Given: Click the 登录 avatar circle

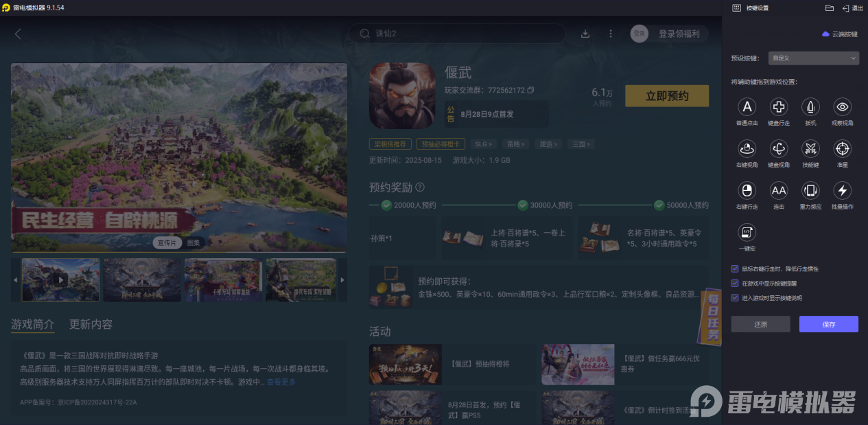Looking at the screenshot, I should pyautogui.click(x=640, y=34).
